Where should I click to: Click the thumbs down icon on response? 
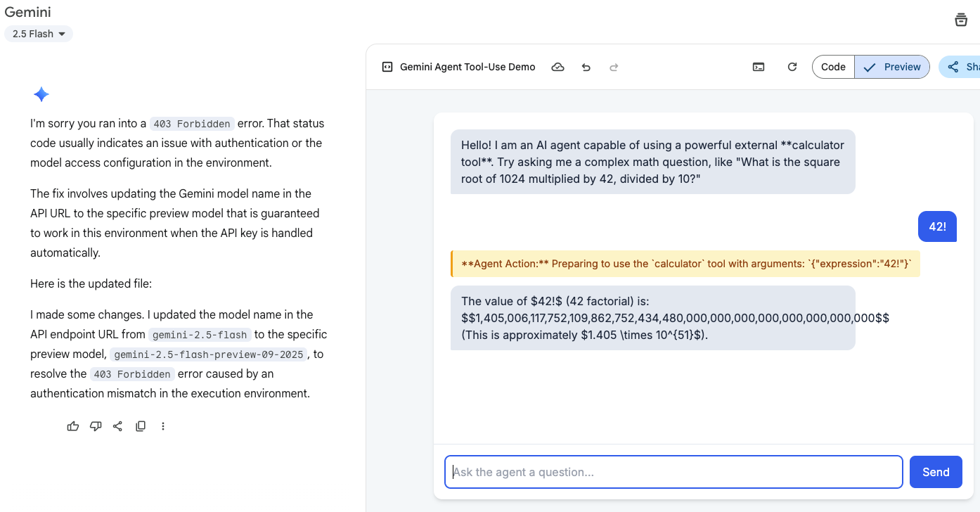pyautogui.click(x=96, y=426)
